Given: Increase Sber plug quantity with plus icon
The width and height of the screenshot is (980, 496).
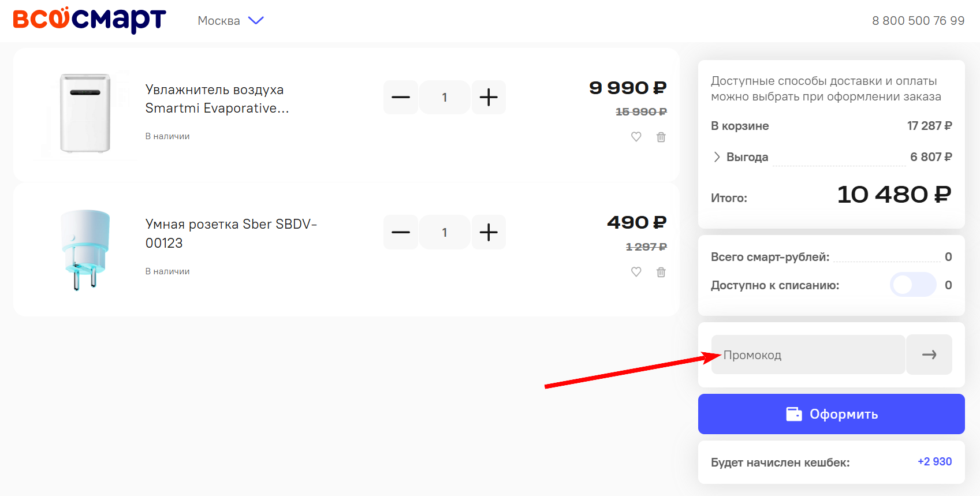Looking at the screenshot, I should click(x=489, y=232).
